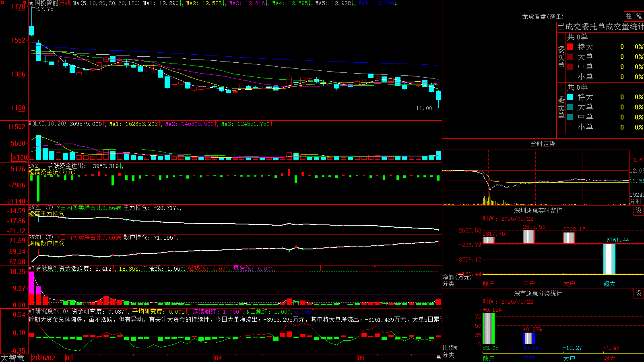Click the star icon before 国投智能
The height and width of the screenshot is (362, 644).
click(31, 3)
